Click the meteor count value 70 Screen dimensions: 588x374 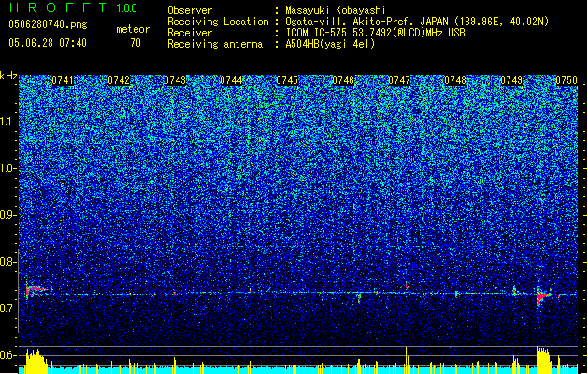pyautogui.click(x=136, y=43)
